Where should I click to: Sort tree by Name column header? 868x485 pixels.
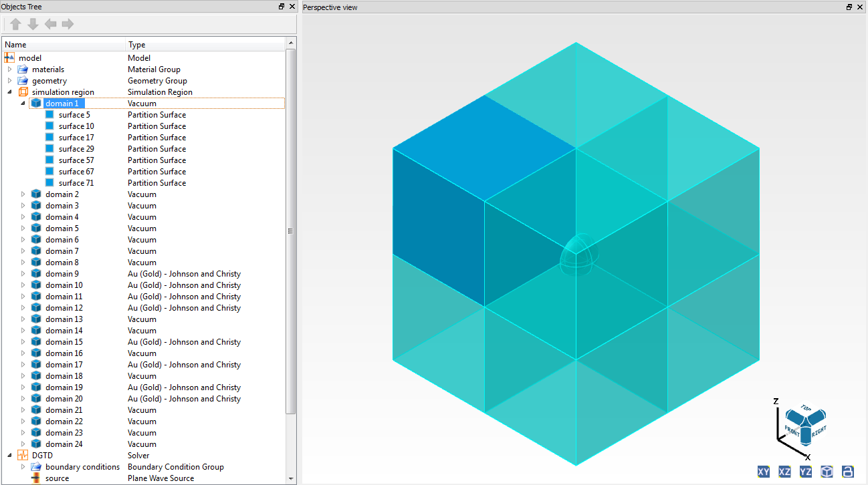pos(64,45)
